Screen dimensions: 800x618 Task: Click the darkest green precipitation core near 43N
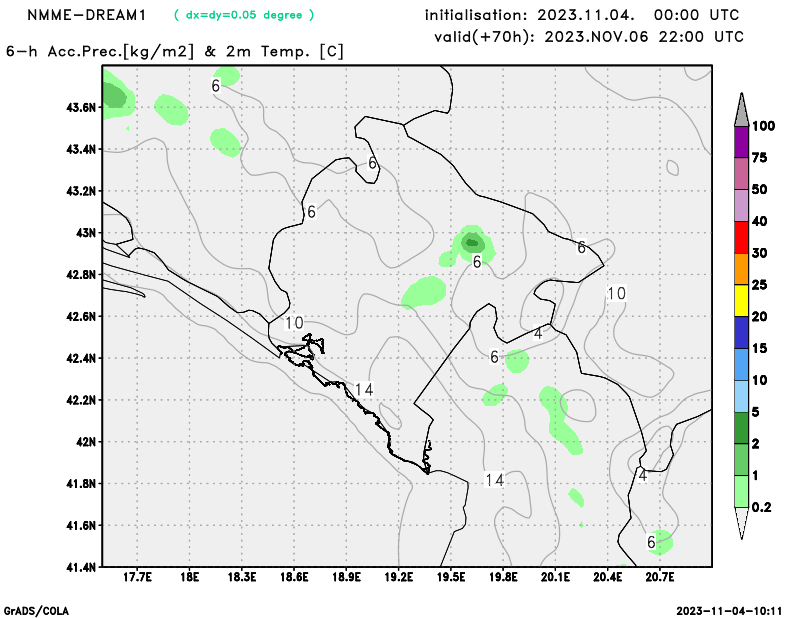[472, 243]
